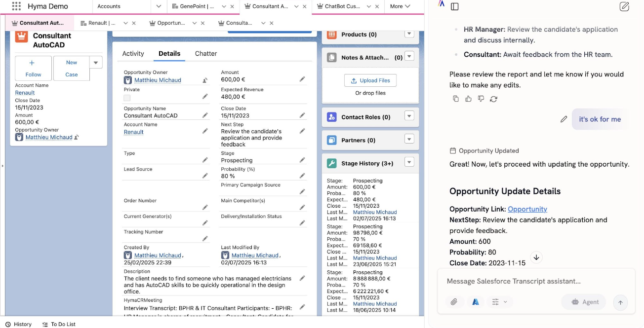Edit the Tracking Number pencil icon
The width and height of the screenshot is (644, 328).
(205, 238)
